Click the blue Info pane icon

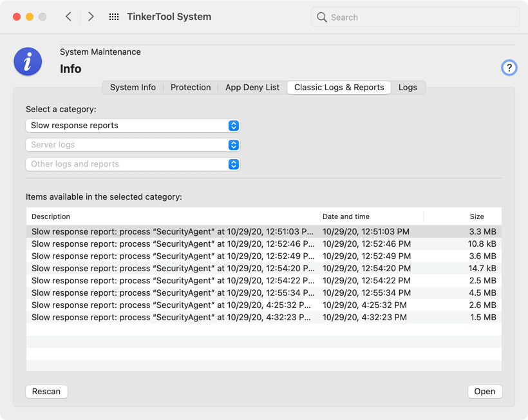(x=28, y=62)
